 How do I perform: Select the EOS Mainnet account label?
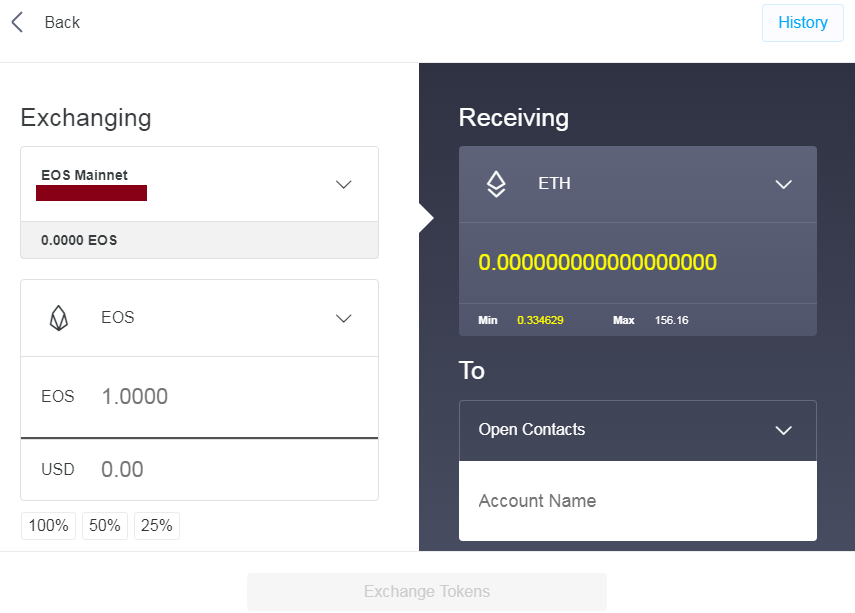coord(85,175)
